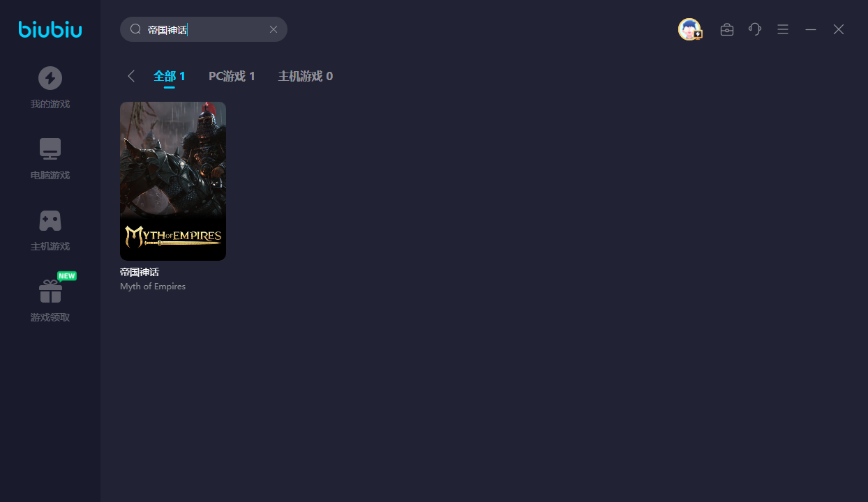This screenshot has width=868, height=502.
Task: Click the biubiu logo
Action: point(50,29)
